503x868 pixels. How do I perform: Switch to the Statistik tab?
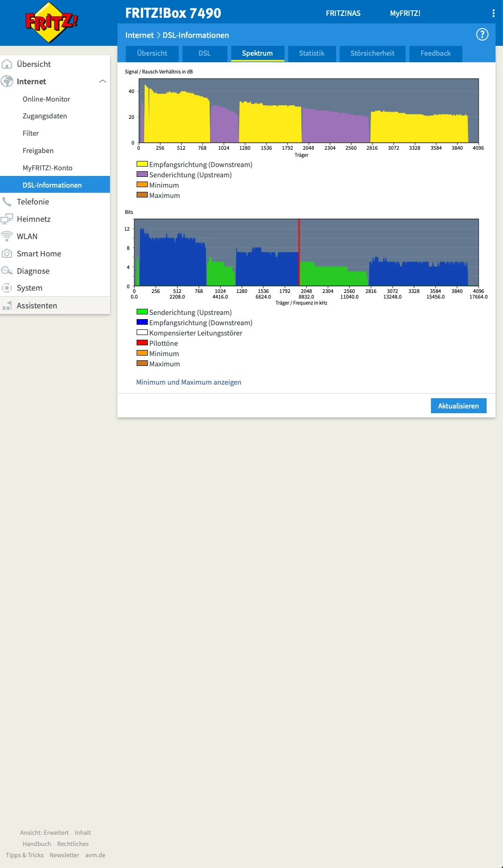[312, 53]
